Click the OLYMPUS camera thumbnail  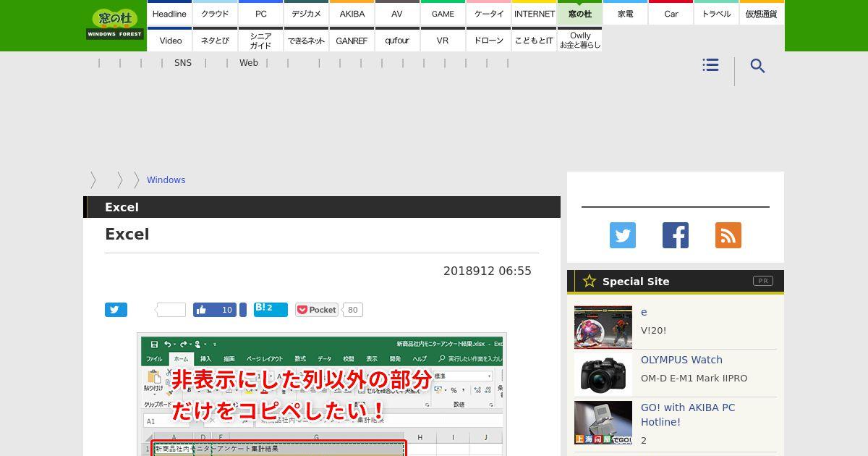(x=603, y=375)
